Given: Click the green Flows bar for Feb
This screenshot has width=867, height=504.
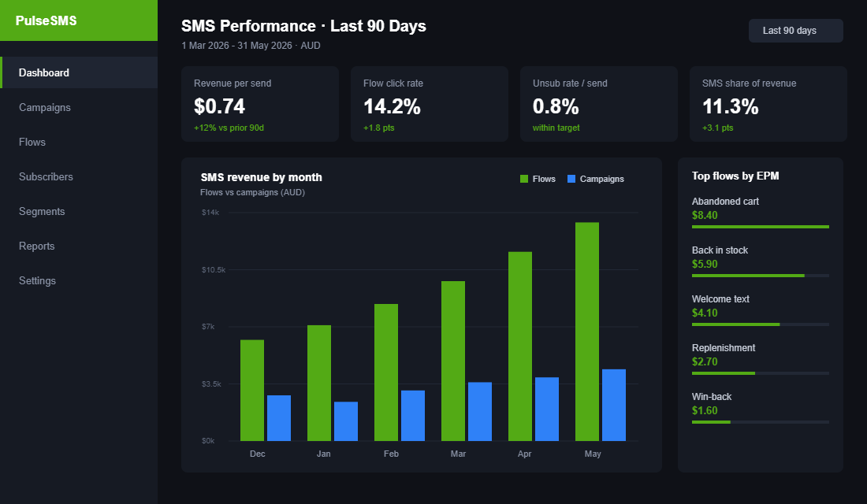Looking at the screenshot, I should 386,372.
